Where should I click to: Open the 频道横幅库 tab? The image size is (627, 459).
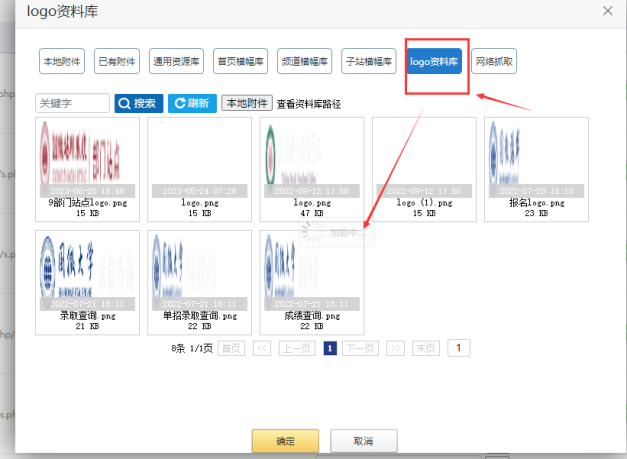tap(305, 62)
